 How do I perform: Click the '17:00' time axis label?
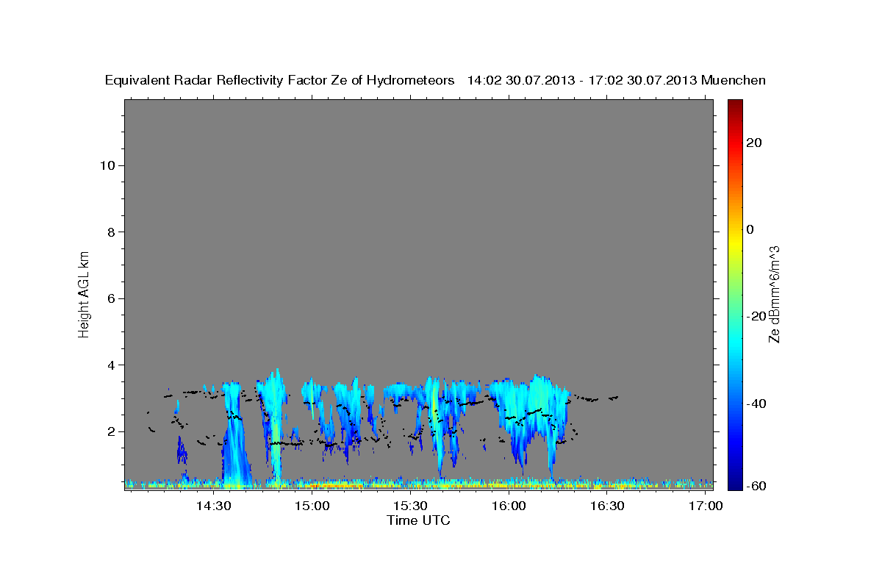coord(706,506)
